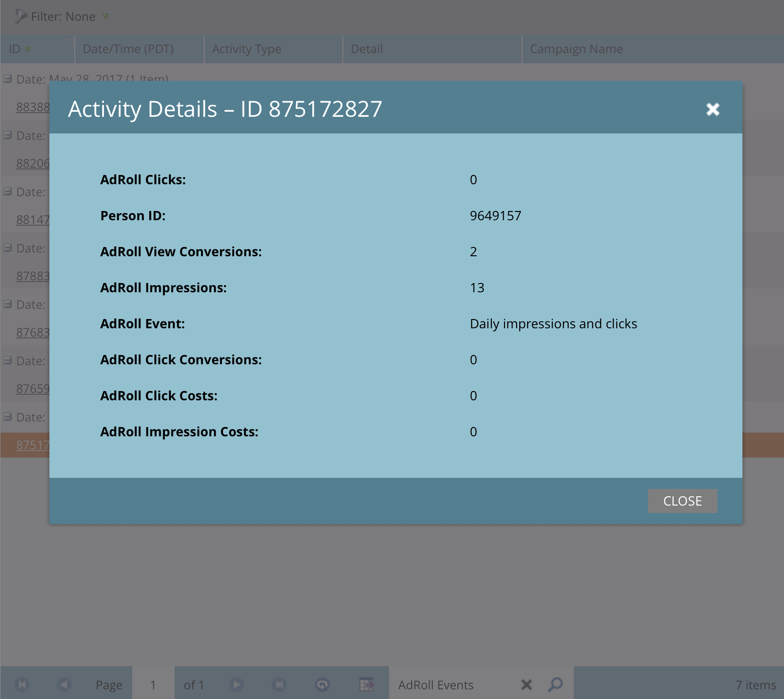Collapse the date group above row 88147
The height and width of the screenshot is (699, 784).
tap(7, 191)
